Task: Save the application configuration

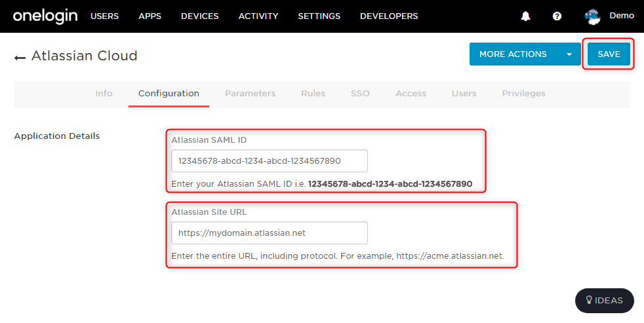Action: pyautogui.click(x=609, y=54)
